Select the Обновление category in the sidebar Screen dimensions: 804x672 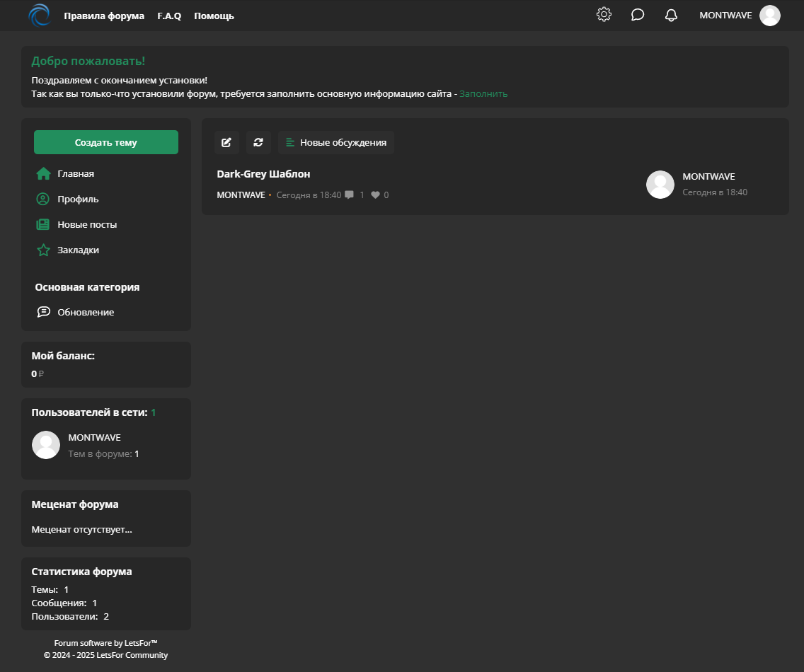(86, 312)
